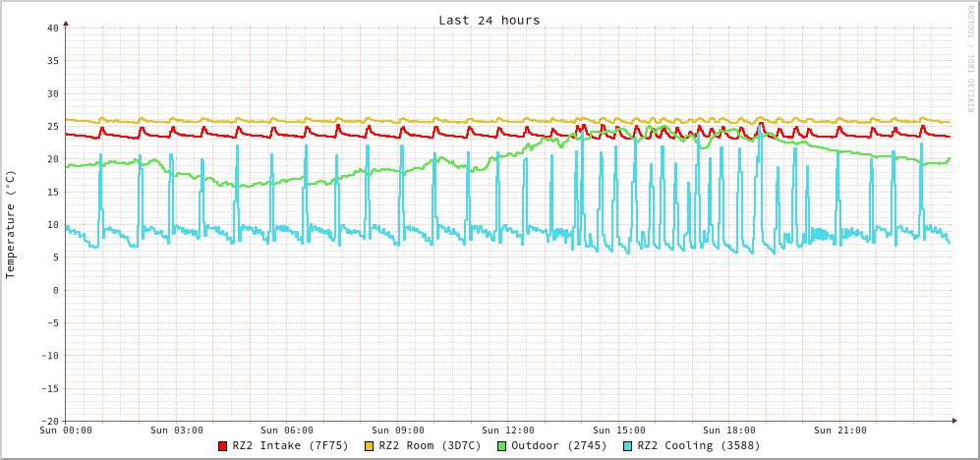The width and height of the screenshot is (980, 460).
Task: Click the Sun 12:00 time label
Action: click(x=508, y=431)
